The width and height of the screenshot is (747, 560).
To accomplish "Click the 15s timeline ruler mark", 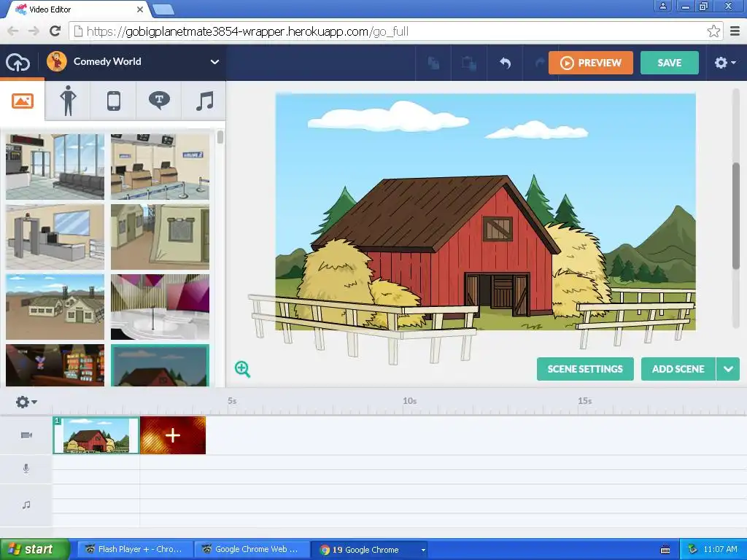I will coord(585,401).
